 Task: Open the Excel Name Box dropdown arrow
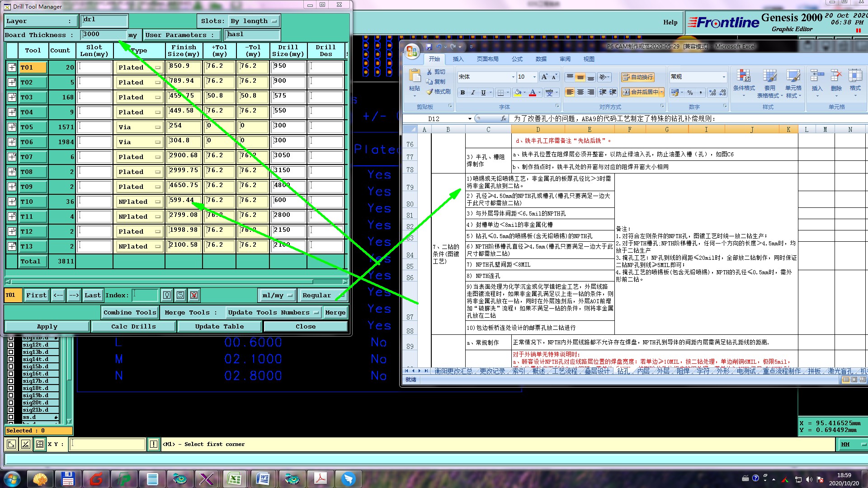coord(470,119)
